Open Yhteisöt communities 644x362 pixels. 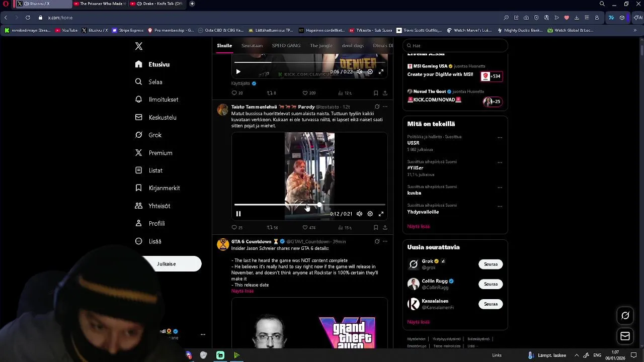[153, 206]
